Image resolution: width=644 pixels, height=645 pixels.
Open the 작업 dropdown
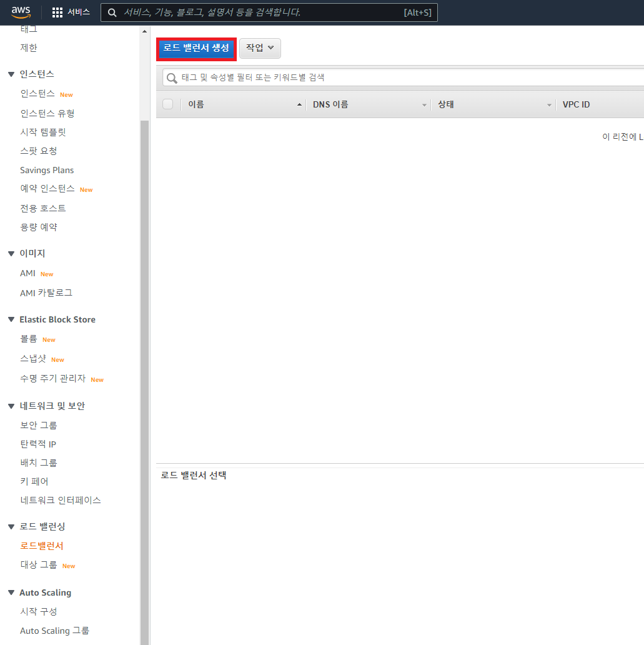(260, 48)
